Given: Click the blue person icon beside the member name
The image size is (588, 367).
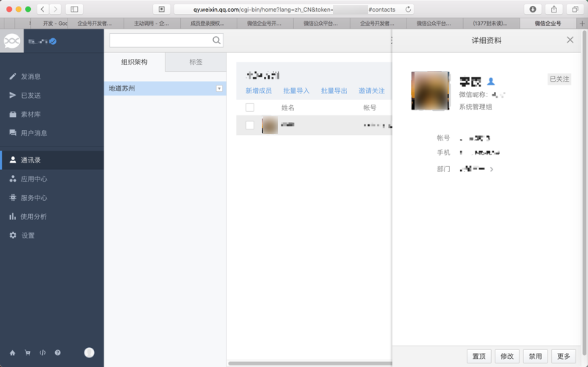Looking at the screenshot, I should [x=490, y=81].
